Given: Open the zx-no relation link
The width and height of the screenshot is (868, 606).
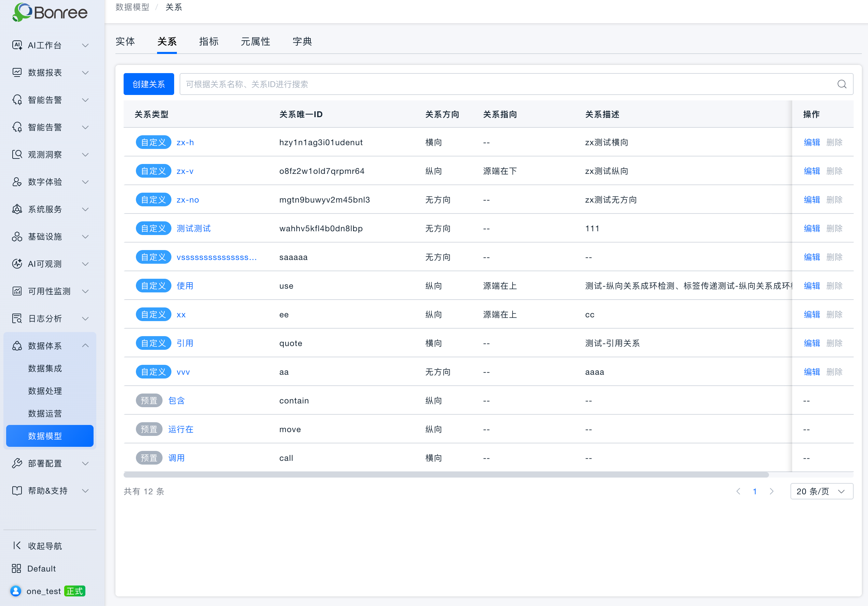Looking at the screenshot, I should pyautogui.click(x=187, y=200).
